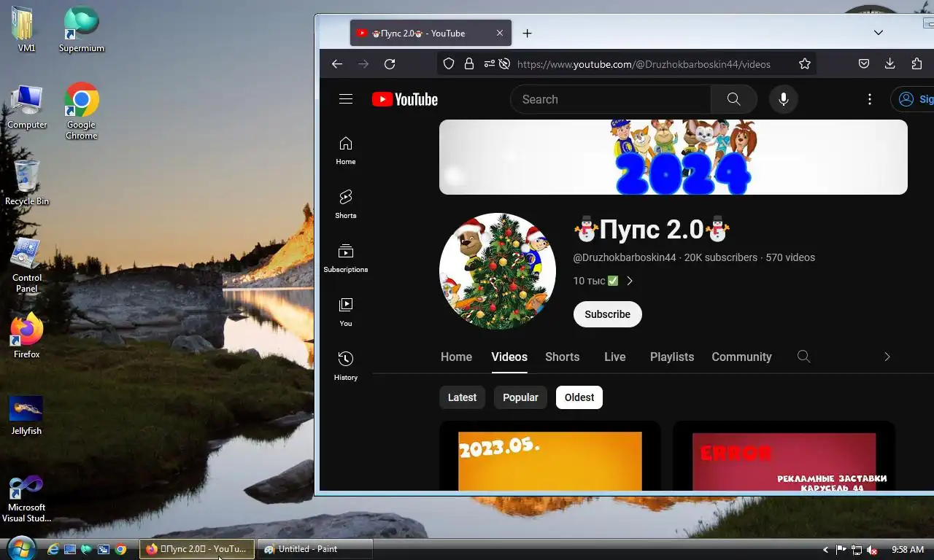
Task: Select the Microsoft Visual Studio desktop shortcut
Action: tap(26, 499)
